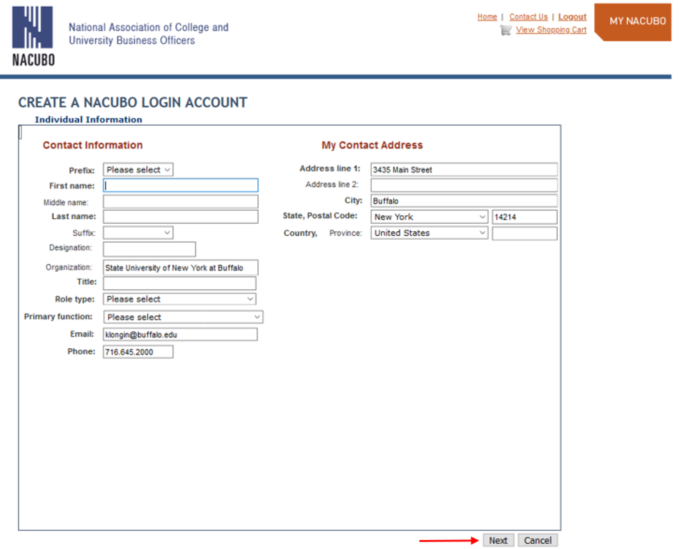Select the State dropdown showing New York
Viewport: 679px width, 549px height.
(428, 217)
